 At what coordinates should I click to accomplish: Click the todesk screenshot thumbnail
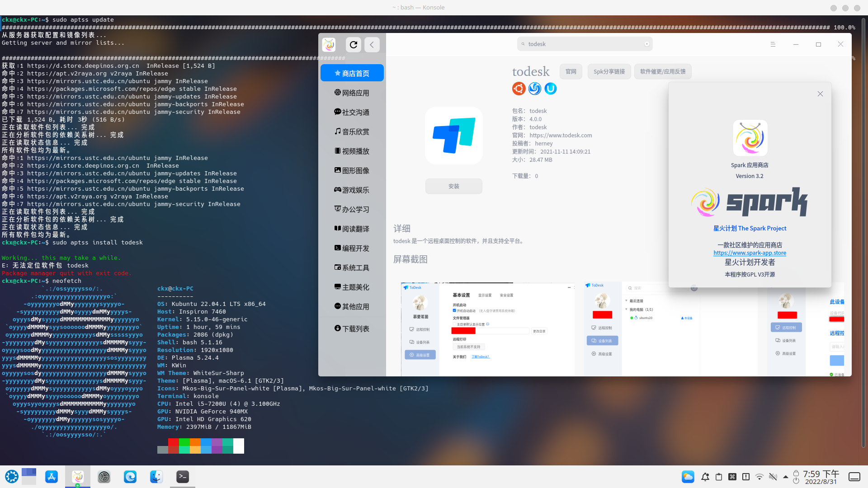click(x=487, y=328)
